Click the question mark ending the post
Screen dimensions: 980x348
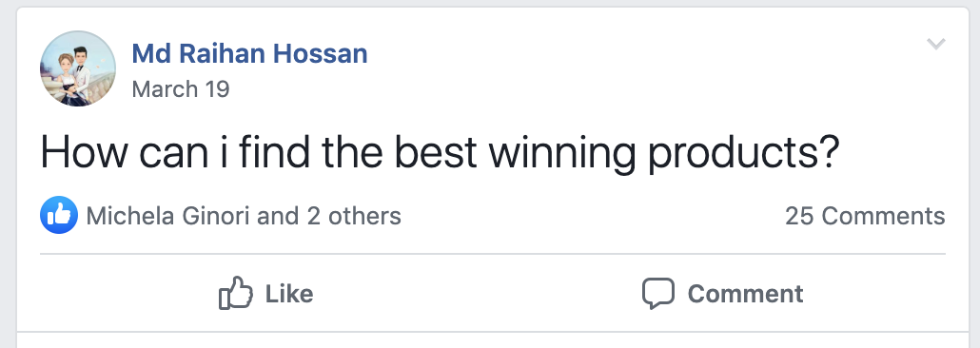826,152
